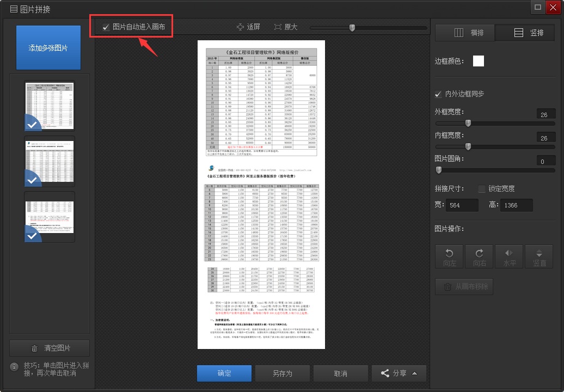Screen dimensions: 564x392
Task: Select 竖排 vertical layout tab
Action: 525,33
